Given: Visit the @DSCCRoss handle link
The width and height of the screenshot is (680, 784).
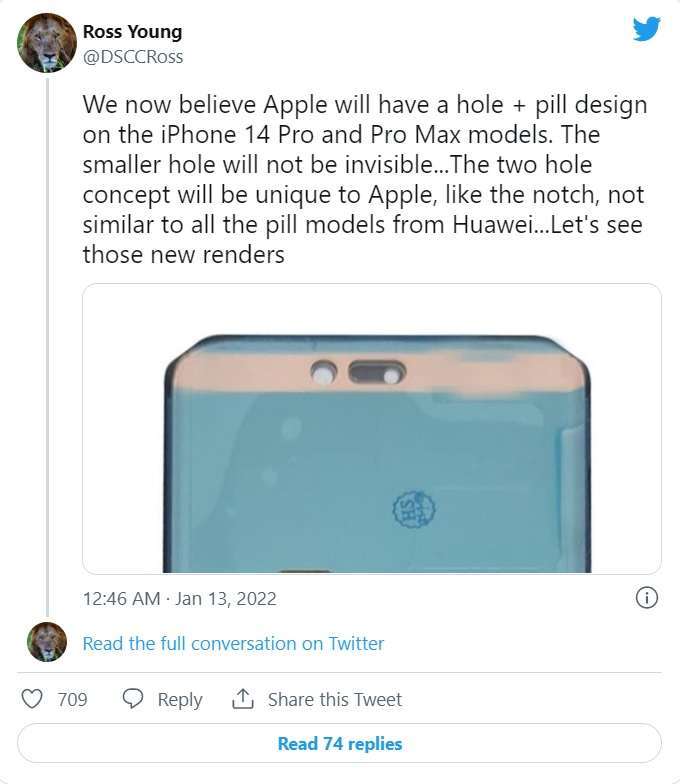Looking at the screenshot, I should (133, 56).
